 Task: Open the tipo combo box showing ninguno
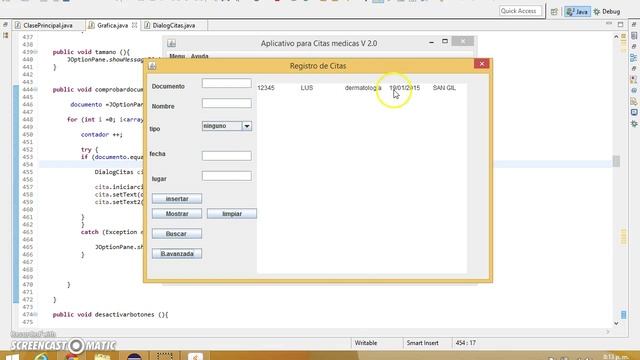[227, 126]
